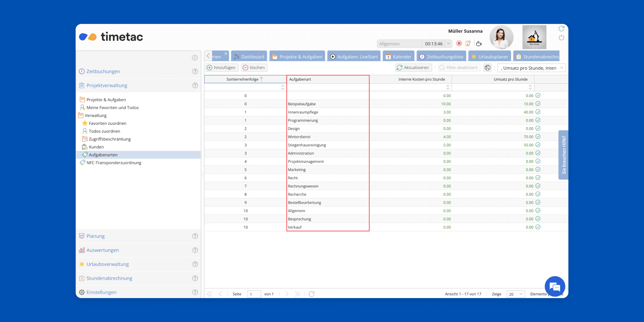Click the coffee cup break icon
The width and height of the screenshot is (644, 322).
coord(479,43)
